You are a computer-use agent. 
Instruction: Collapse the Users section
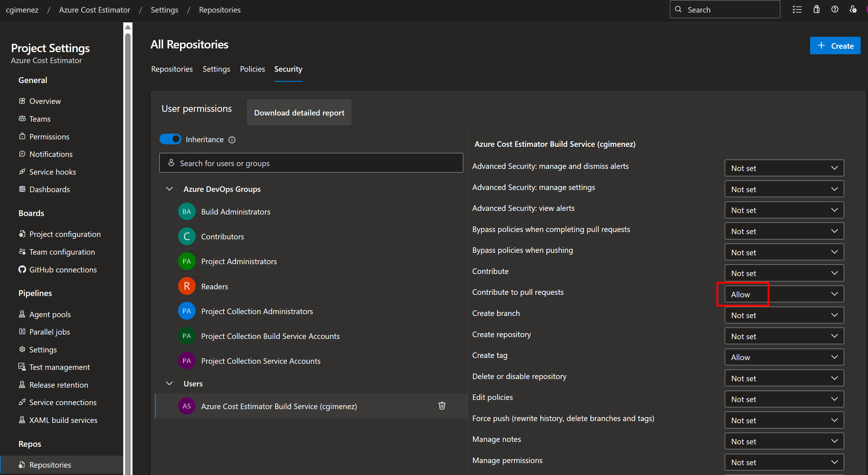pyautogui.click(x=169, y=384)
